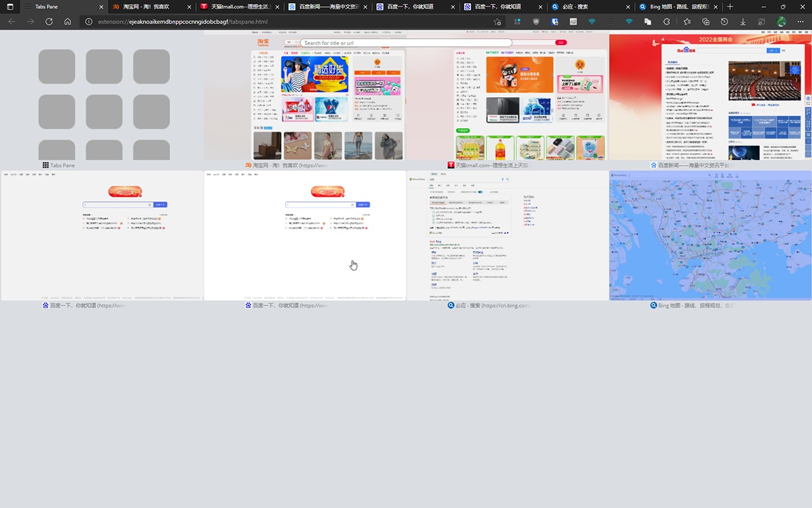Open Settings and more menu
This screenshot has width=812, height=508.
click(800, 22)
